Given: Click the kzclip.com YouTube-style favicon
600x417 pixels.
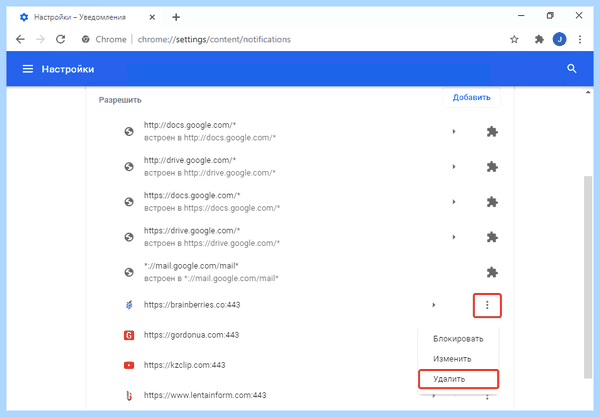Looking at the screenshot, I should coord(129,365).
